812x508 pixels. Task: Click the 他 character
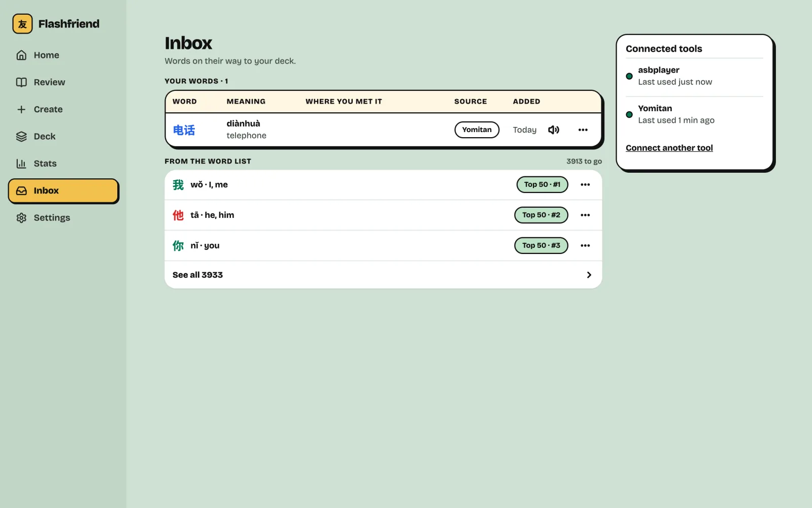(178, 215)
